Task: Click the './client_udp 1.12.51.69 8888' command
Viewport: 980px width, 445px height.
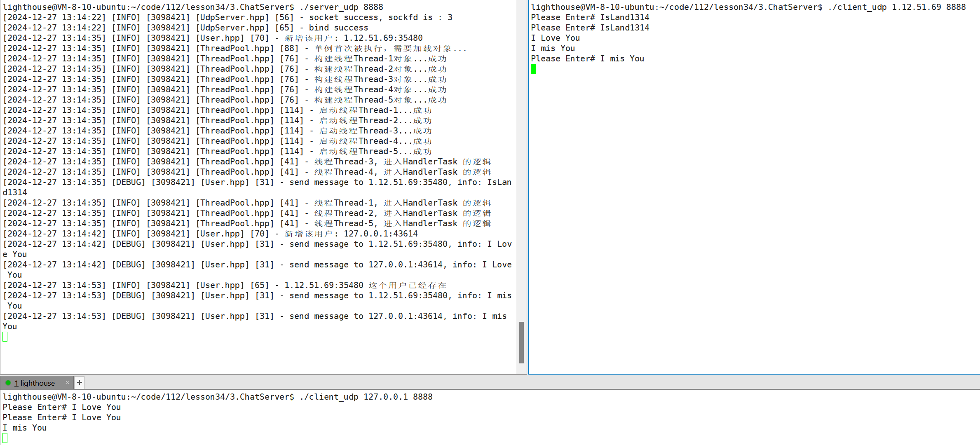Action: [896, 7]
